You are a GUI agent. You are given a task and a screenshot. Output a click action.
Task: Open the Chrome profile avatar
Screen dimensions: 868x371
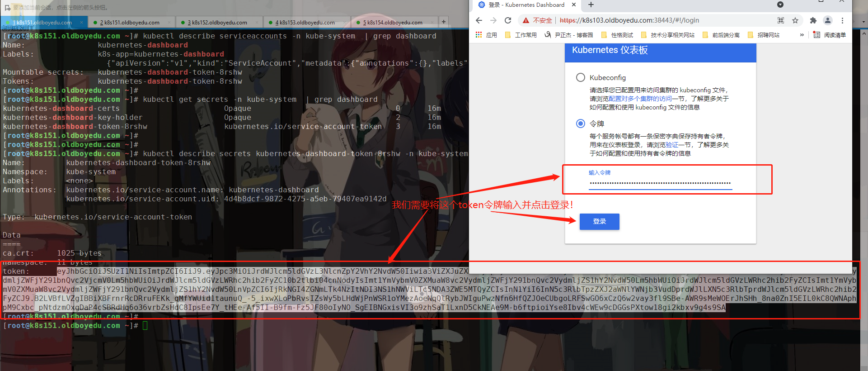pyautogui.click(x=828, y=20)
